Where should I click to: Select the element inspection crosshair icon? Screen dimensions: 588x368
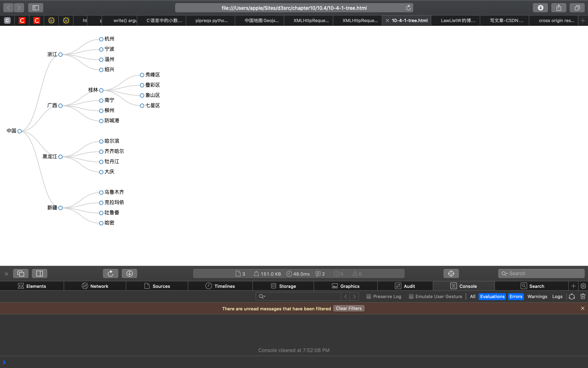click(451, 273)
